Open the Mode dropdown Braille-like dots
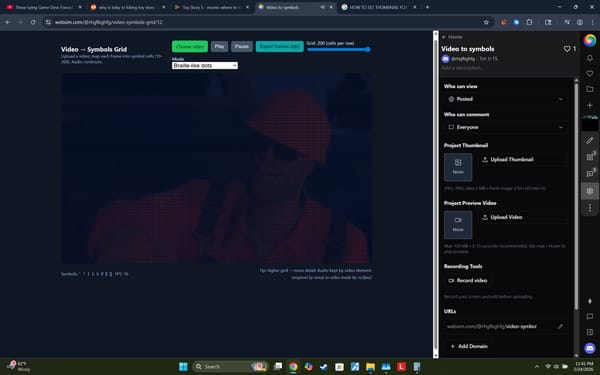600x375 pixels. click(x=205, y=65)
